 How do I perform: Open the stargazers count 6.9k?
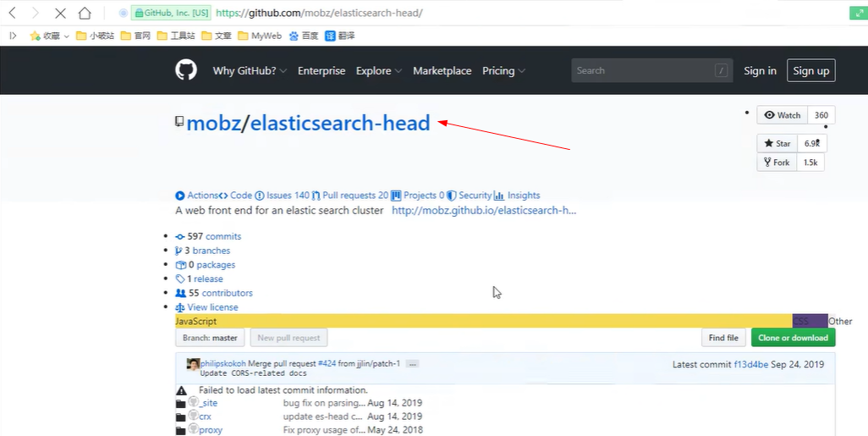812,143
